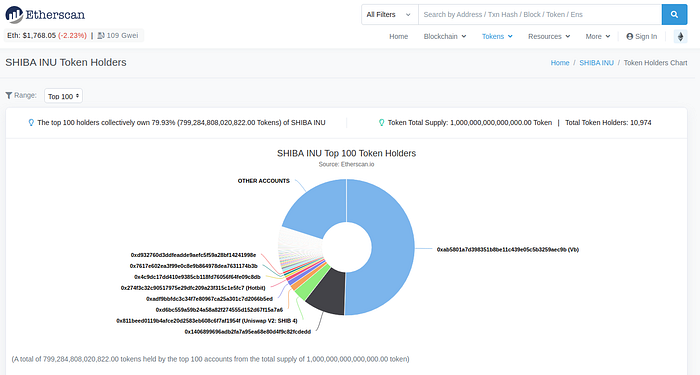The height and width of the screenshot is (375, 700).
Task: Expand the Blockchain menu
Action: [x=445, y=36]
